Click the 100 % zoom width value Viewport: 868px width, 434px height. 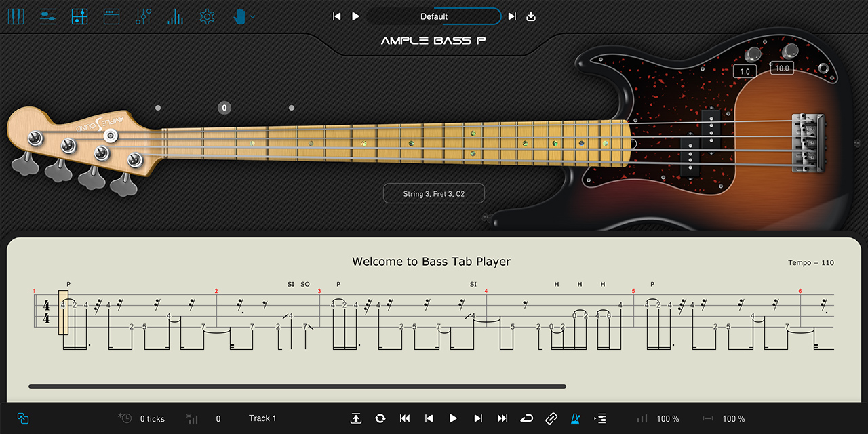tap(734, 419)
